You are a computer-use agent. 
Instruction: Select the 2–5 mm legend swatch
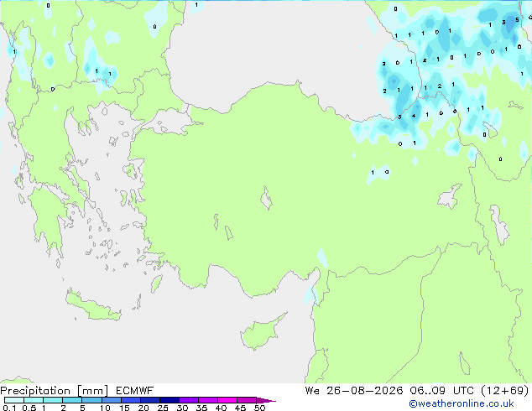click(x=72, y=400)
